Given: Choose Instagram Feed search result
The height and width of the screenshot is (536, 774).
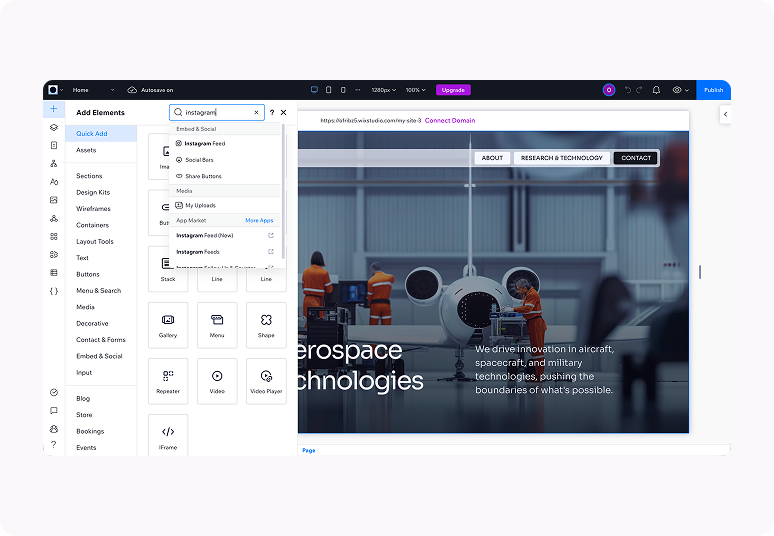Looking at the screenshot, I should [225, 144].
